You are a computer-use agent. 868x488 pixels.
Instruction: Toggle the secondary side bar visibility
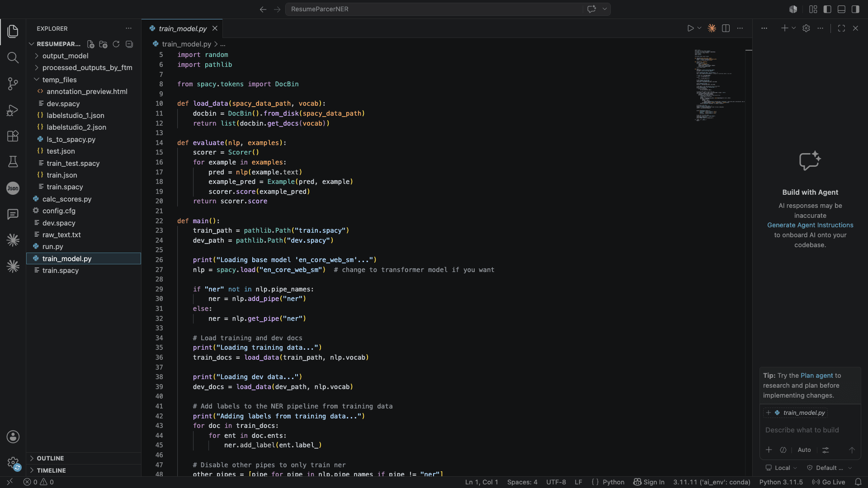coord(855,9)
